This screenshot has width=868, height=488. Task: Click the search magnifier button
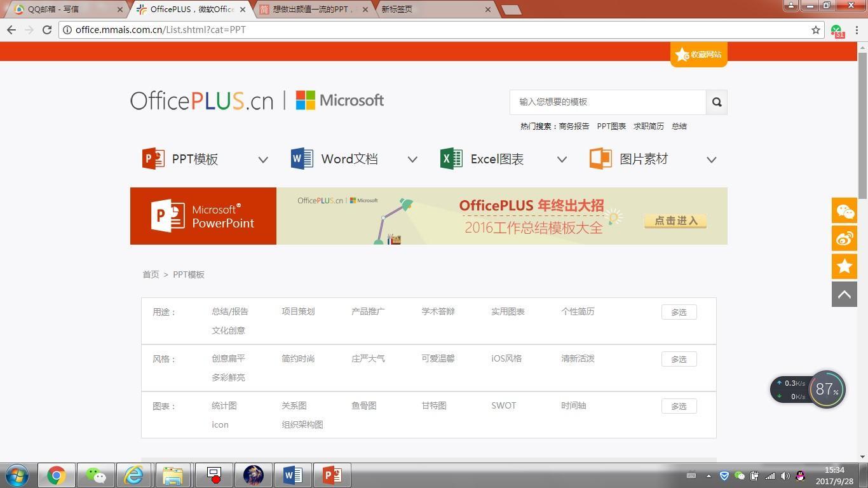pos(717,102)
